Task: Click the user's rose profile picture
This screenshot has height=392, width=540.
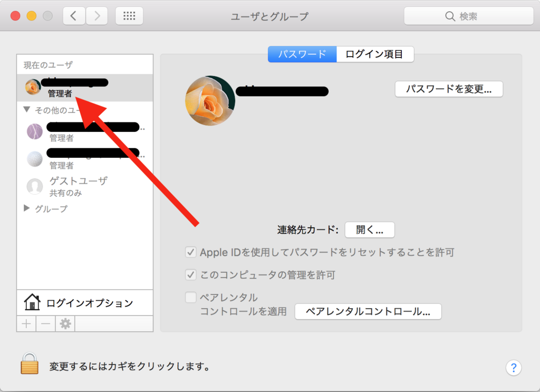Action: pos(210,100)
